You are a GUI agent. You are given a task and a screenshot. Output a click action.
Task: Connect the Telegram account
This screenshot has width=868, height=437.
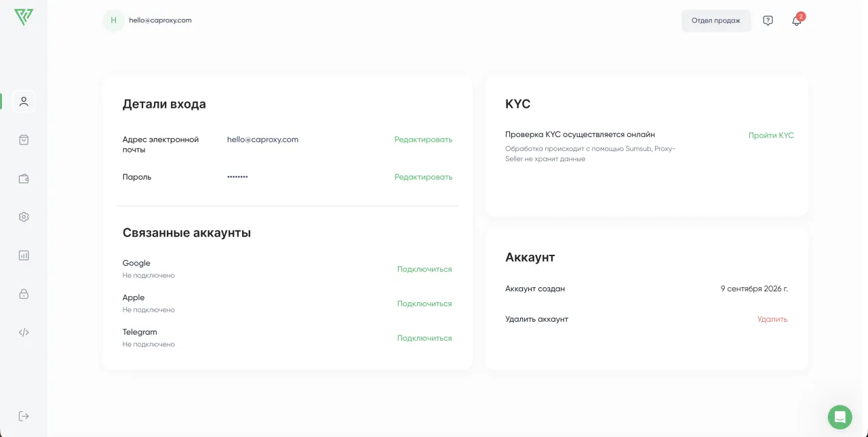point(425,338)
